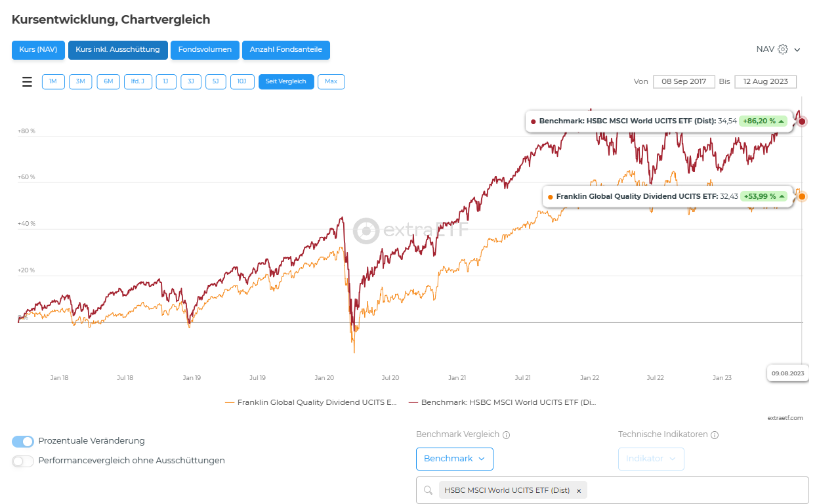Click the magnifier icon in benchmark search

click(428, 490)
